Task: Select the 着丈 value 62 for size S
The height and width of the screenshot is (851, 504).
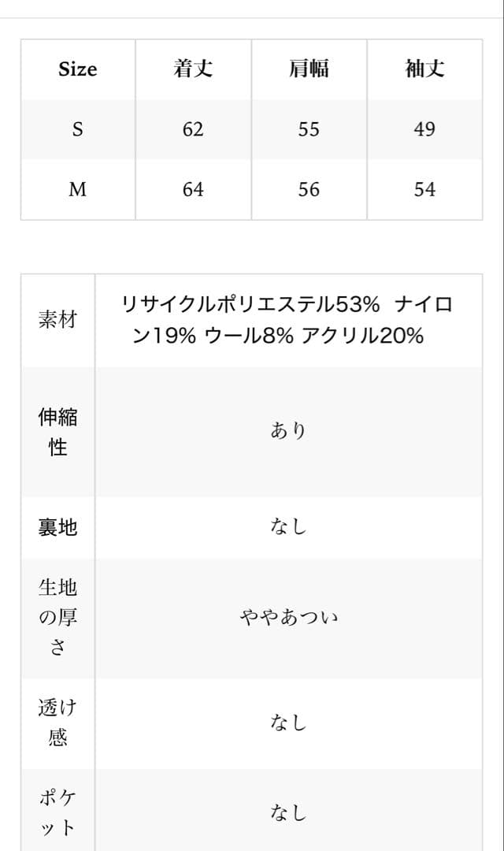Action: coord(193,129)
